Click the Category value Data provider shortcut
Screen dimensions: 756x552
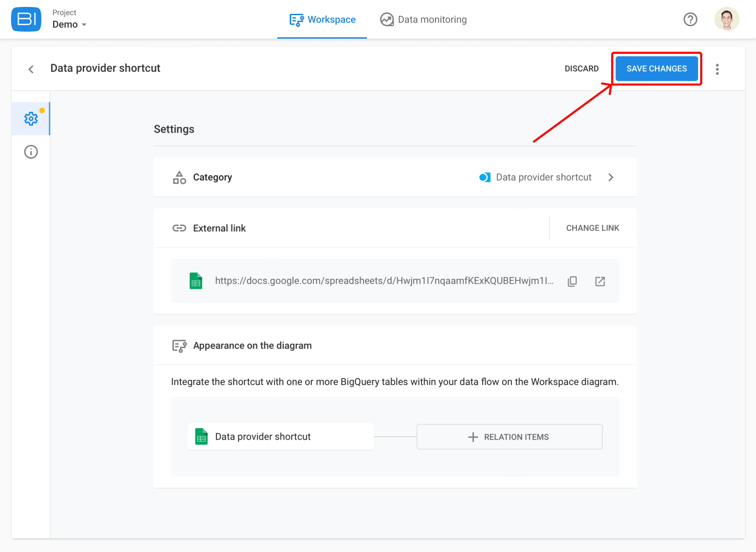[544, 177]
